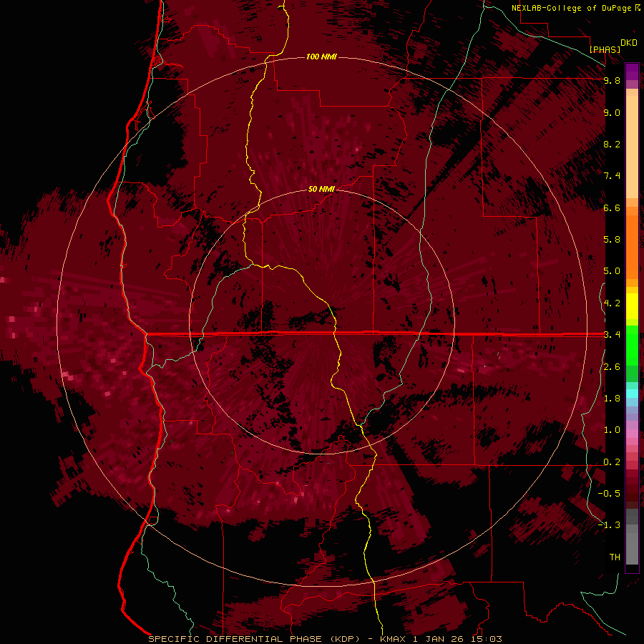Pick the bright green band of the color bar
This screenshot has width=644, height=644.
click(x=632, y=344)
